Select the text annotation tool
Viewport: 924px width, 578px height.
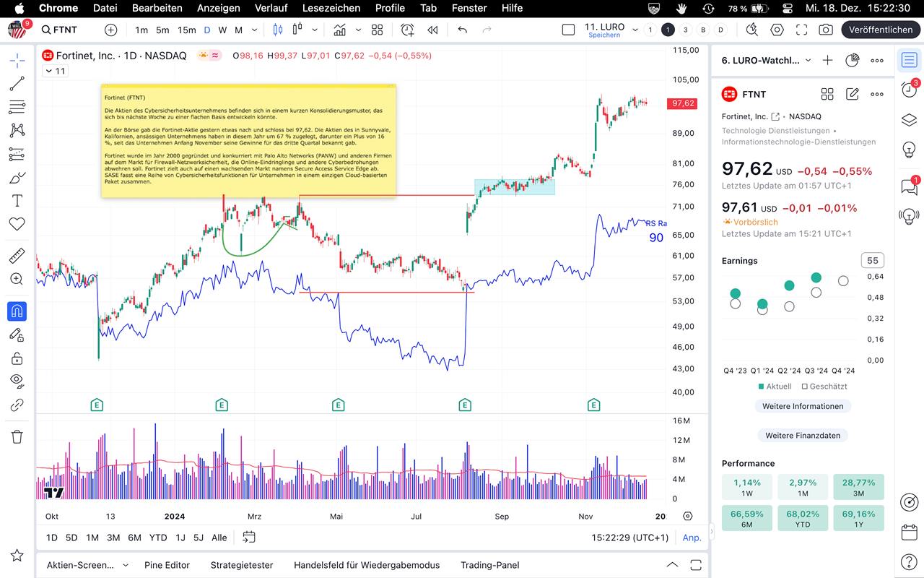click(x=17, y=201)
